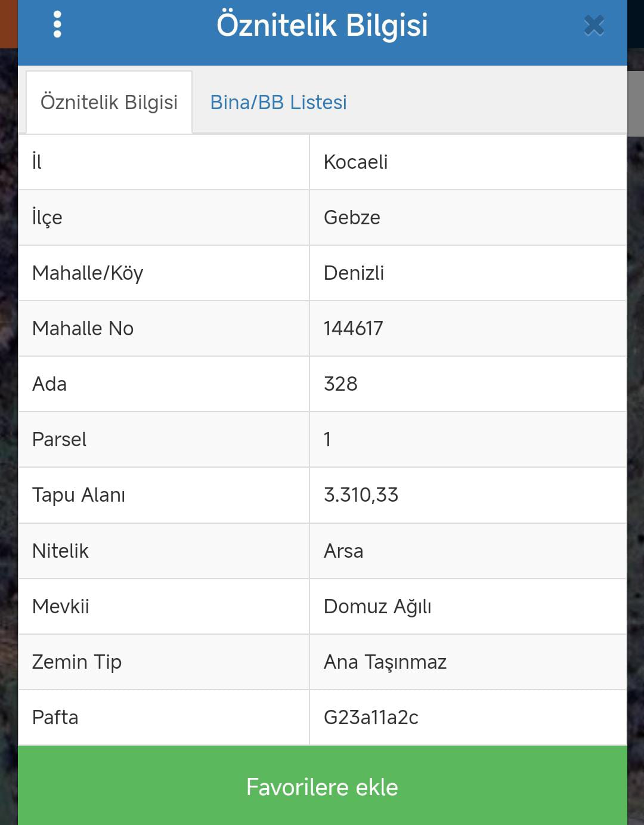The width and height of the screenshot is (644, 825).
Task: Close the Öznitelik Bilgisi panel
Action: click(x=594, y=25)
